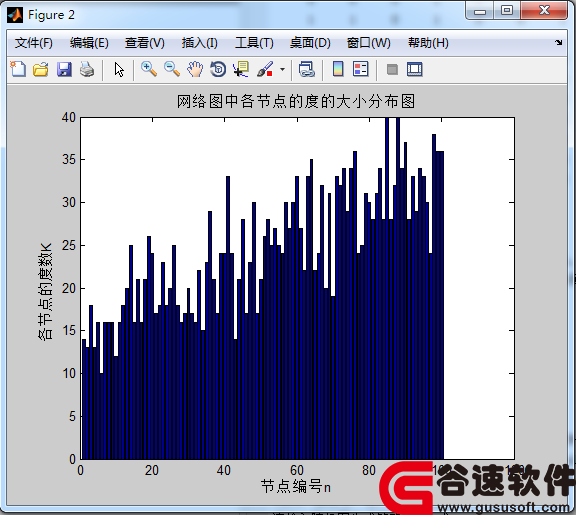Open the 桌面(D) menu
The width and height of the screenshot is (576, 515).
point(310,43)
